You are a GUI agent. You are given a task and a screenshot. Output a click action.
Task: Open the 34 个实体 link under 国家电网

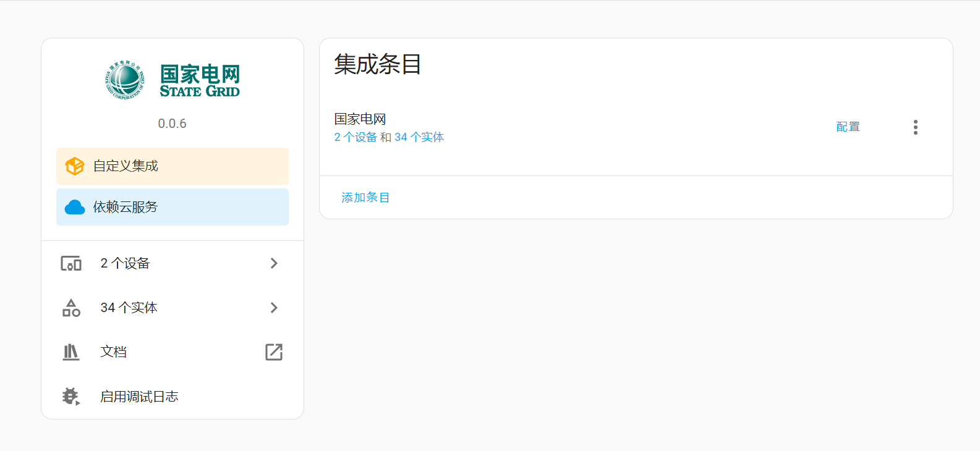coord(419,137)
